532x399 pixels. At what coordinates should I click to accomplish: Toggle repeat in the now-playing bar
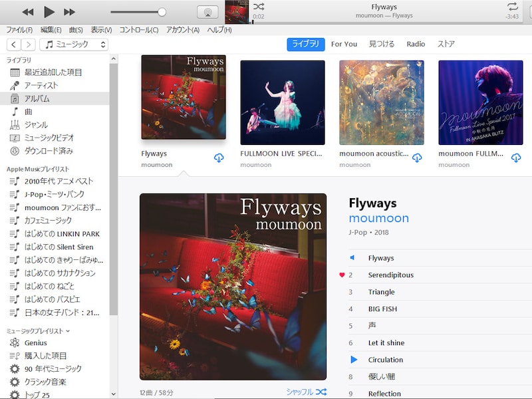tap(512, 7)
